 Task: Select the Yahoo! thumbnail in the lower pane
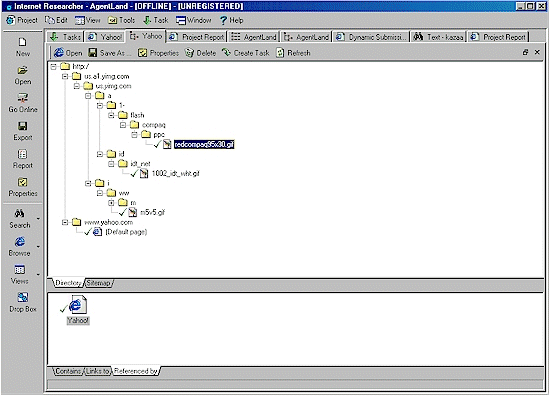pos(78,310)
